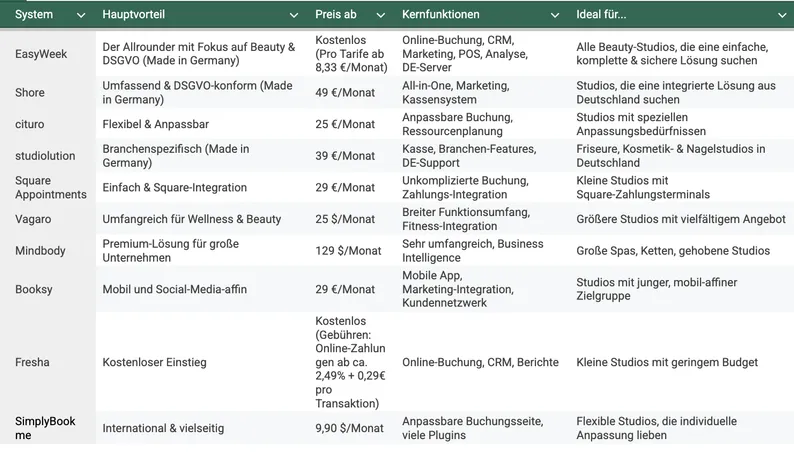Viewport: 794px width, 460px height.
Task: Click 'Größere Studios mit vielfältigem Angebot'
Action: (682, 219)
